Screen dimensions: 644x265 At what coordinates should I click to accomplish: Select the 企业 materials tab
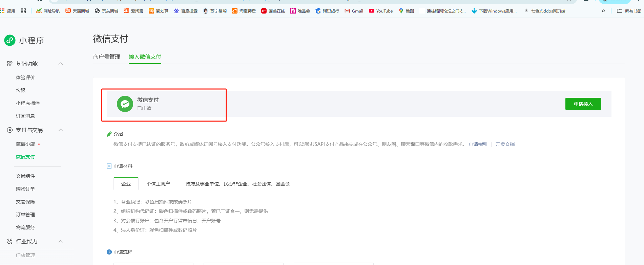point(126,184)
